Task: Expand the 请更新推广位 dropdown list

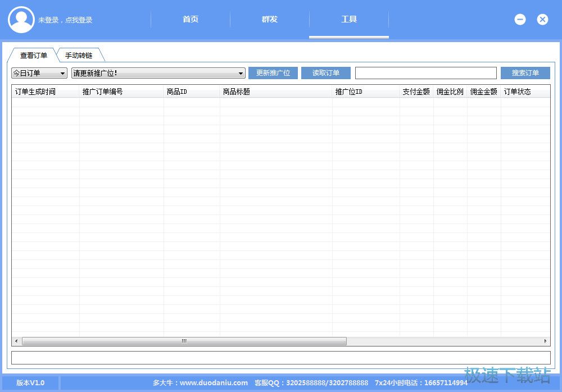Action: 158,73
